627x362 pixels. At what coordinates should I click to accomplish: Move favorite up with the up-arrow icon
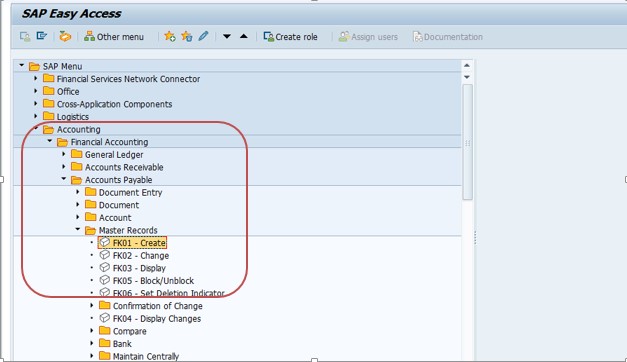click(244, 36)
